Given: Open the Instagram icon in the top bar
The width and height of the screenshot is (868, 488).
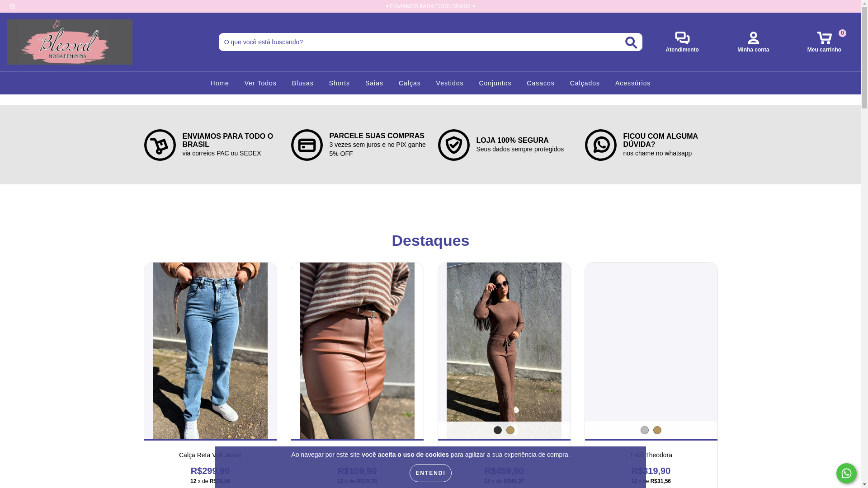Looking at the screenshot, I should pos(13,6).
